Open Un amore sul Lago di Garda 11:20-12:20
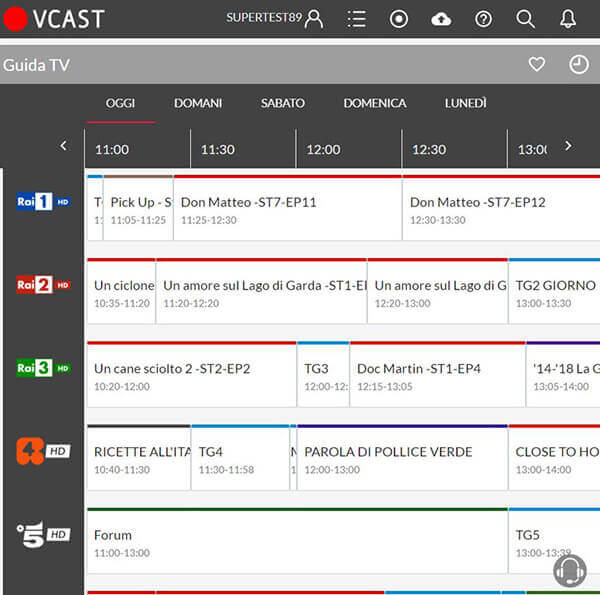600x595 pixels. pos(261,292)
